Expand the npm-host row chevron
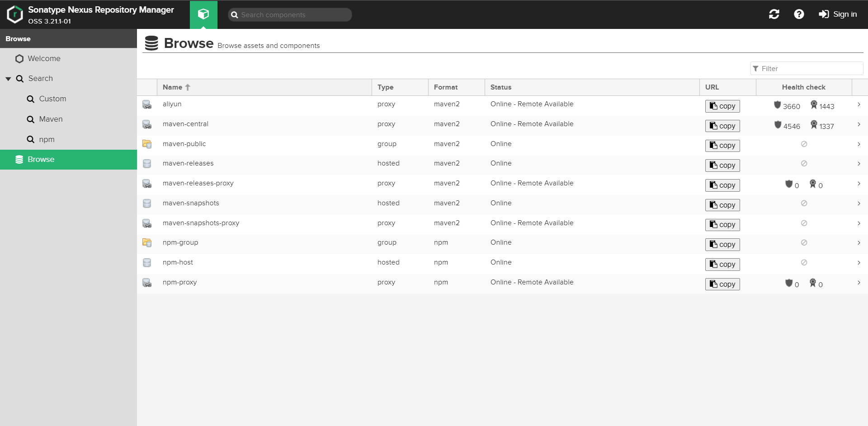The image size is (868, 426). (859, 263)
